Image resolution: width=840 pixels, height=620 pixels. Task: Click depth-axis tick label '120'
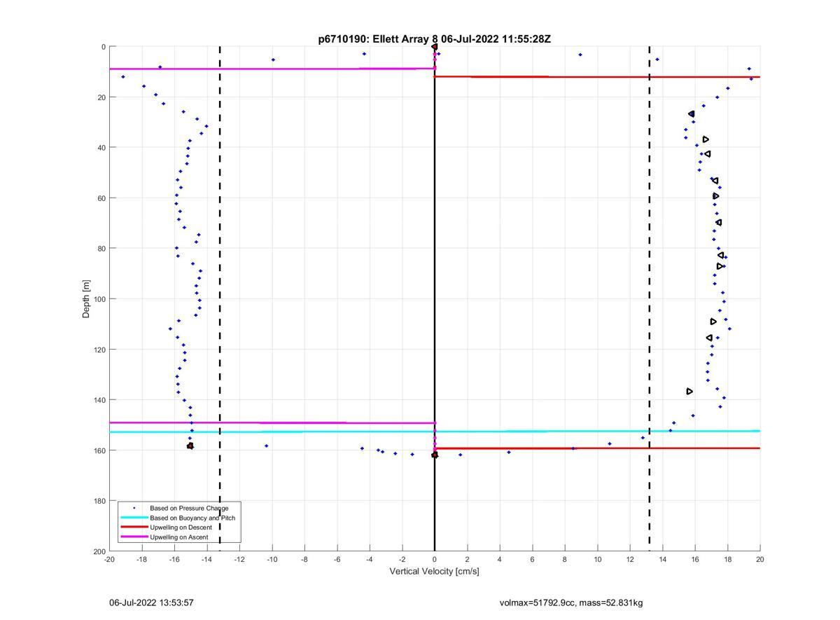coord(99,350)
